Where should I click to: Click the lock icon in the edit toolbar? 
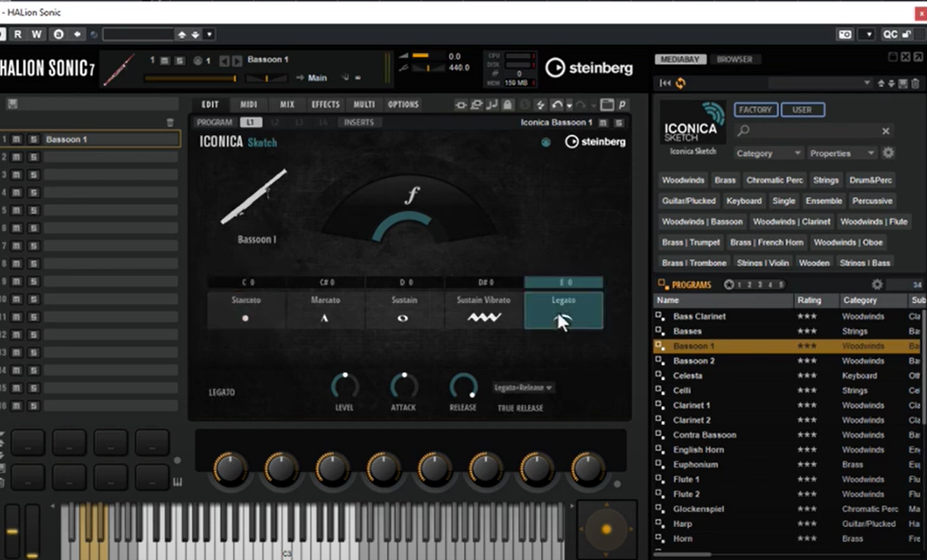(x=507, y=104)
